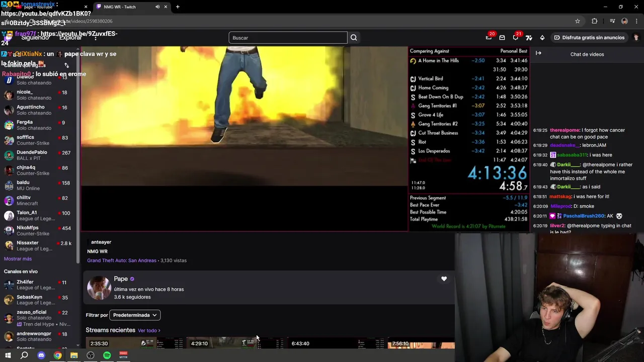Open baldu channel in sidebar
Screen dimensions: 644x362
[39, 186]
